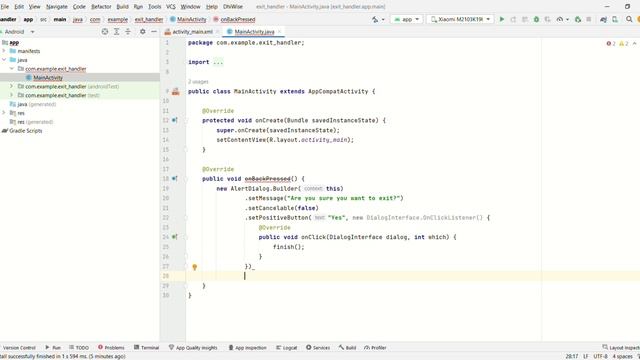Click the Search Everywhere magnifier icon

pyautogui.click(x=629, y=19)
